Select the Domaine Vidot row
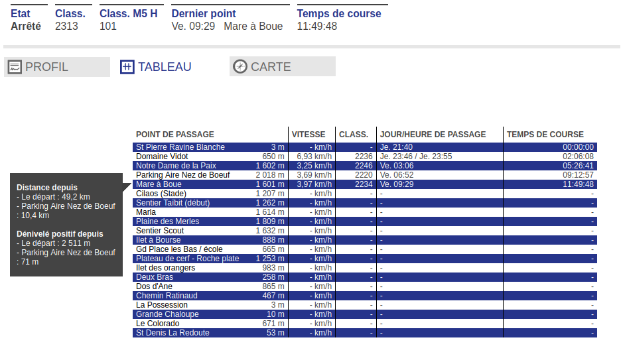Image resolution: width=621 pixels, height=364 pixels. click(x=365, y=156)
